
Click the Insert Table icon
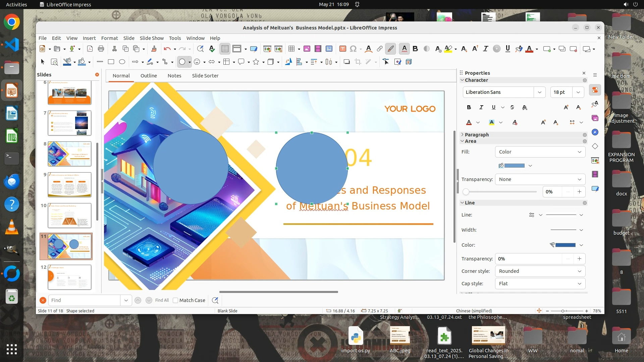[x=291, y=49]
